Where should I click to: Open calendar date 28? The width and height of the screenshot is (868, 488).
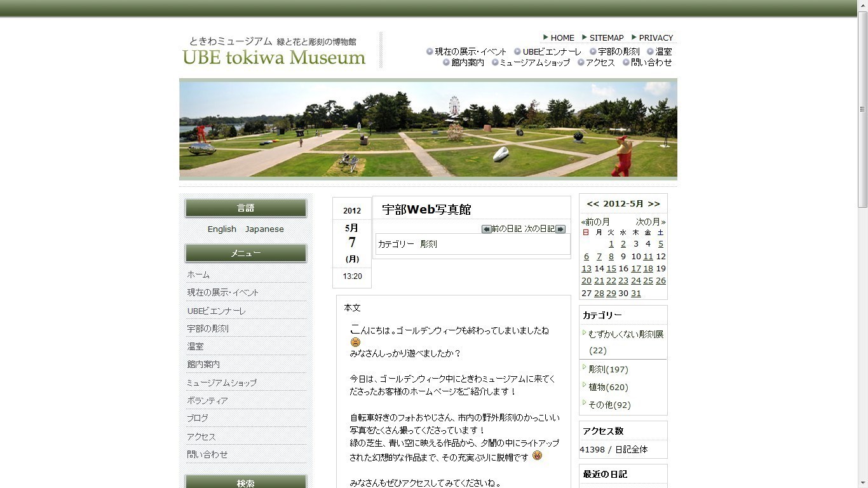pos(599,294)
